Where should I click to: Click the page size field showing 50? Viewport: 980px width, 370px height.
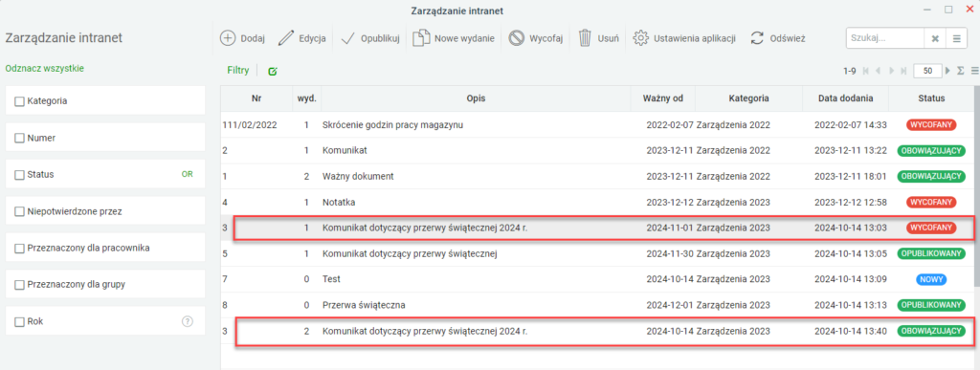click(x=928, y=71)
